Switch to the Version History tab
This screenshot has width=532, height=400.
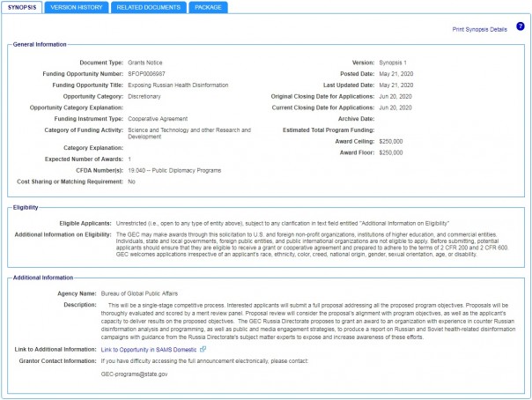pos(76,7)
